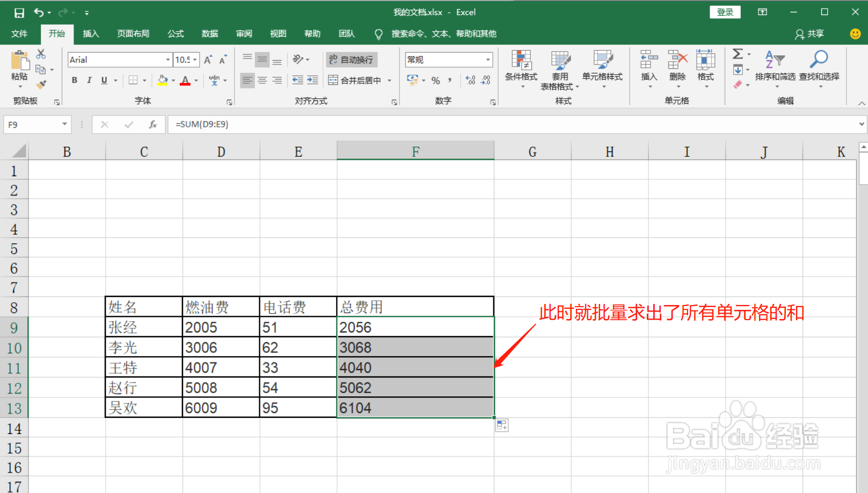Click the 合并后居中 merge cells icon

point(332,80)
